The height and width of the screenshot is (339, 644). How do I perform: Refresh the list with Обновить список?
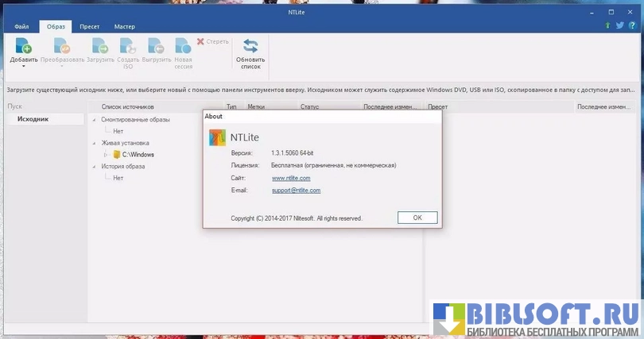pyautogui.click(x=250, y=46)
